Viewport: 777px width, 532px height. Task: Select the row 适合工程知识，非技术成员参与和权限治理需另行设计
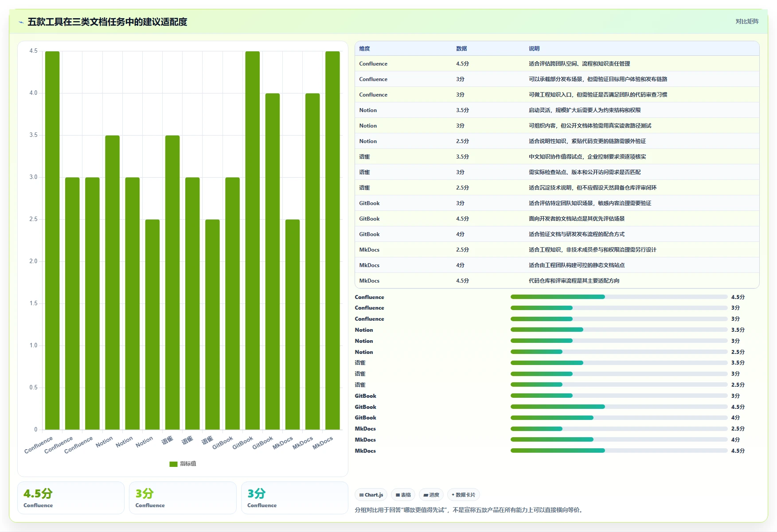(557, 250)
